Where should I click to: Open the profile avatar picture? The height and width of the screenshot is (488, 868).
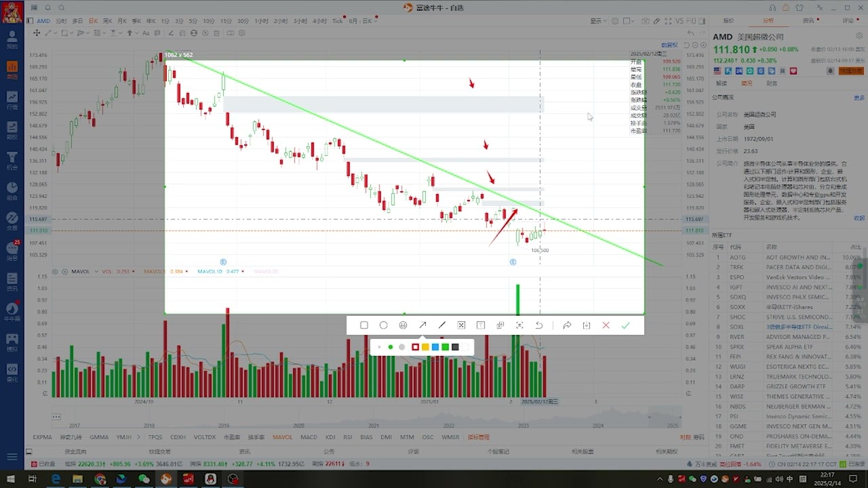[12, 12]
